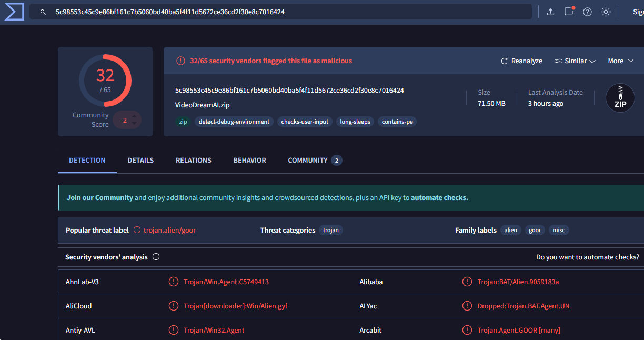The width and height of the screenshot is (644, 340).
Task: Click the trojan.alien/goor threat label
Action: [169, 230]
